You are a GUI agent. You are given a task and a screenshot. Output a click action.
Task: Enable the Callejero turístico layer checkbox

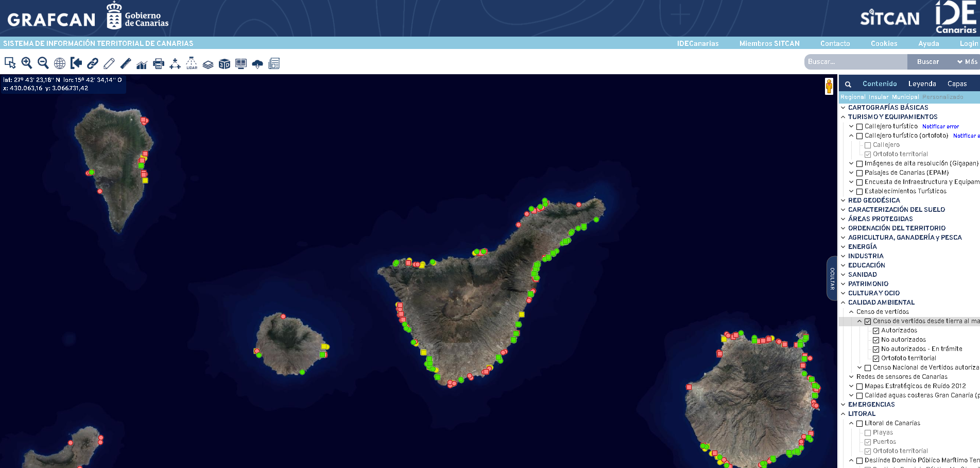[x=859, y=127]
